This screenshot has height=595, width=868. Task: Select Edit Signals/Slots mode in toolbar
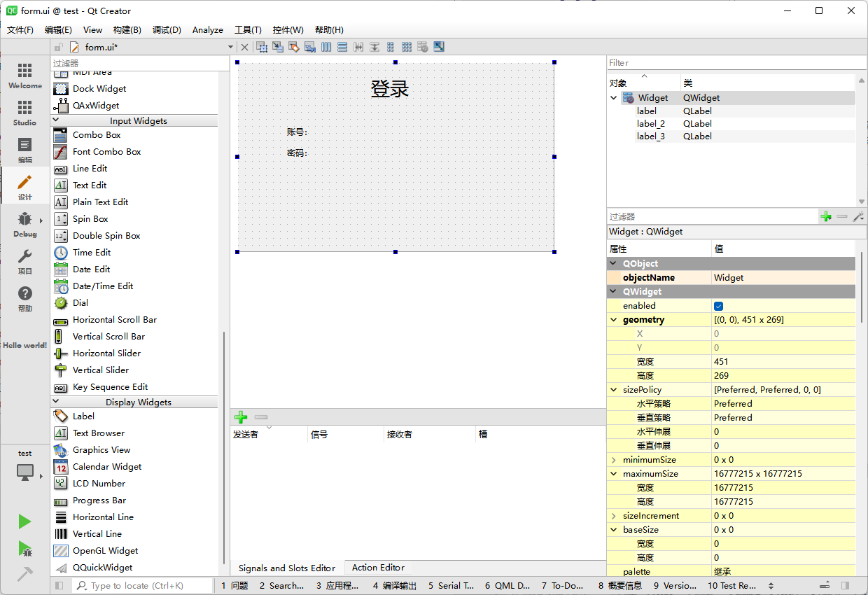pyautogui.click(x=278, y=47)
